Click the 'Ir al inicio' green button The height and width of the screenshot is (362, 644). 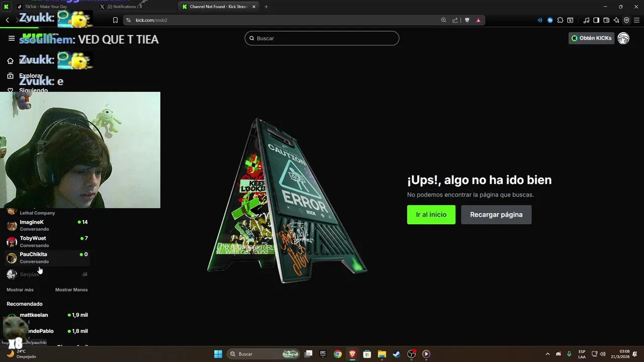431,215
